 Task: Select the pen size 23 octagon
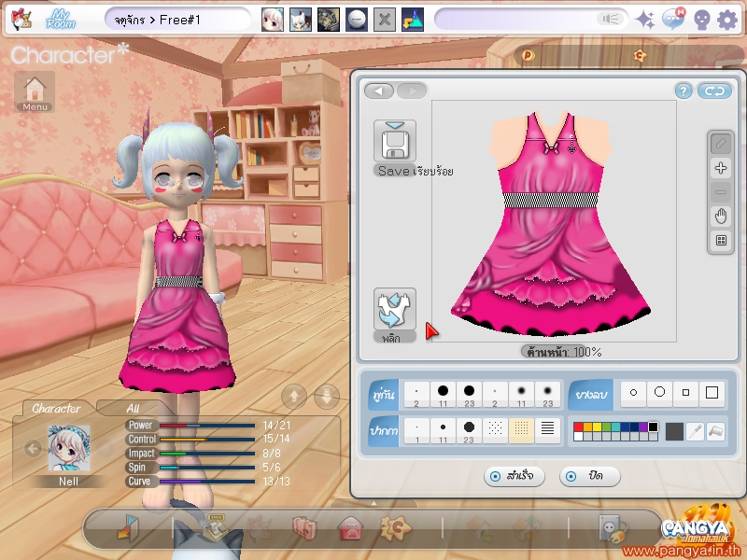point(470,430)
